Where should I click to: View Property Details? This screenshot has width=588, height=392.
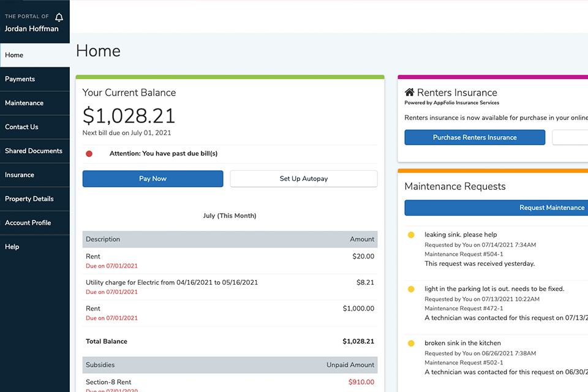pos(29,198)
